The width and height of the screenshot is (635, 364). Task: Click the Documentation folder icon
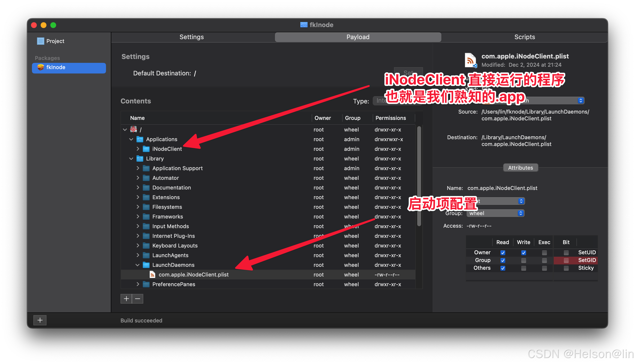pyautogui.click(x=146, y=188)
